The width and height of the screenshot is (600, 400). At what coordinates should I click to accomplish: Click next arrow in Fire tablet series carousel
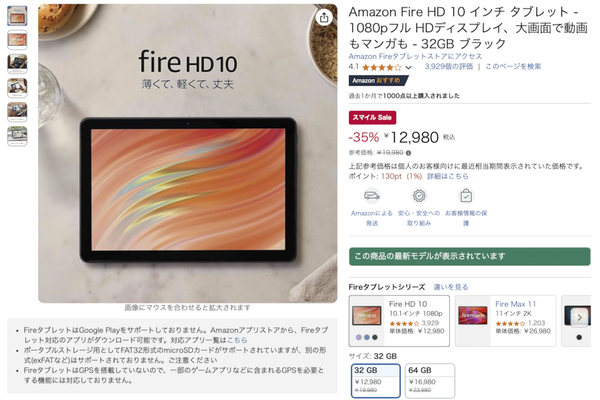[x=579, y=317]
